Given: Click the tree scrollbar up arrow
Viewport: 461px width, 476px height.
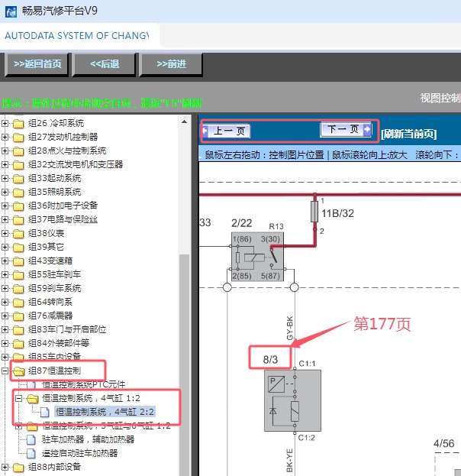Looking at the screenshot, I should pos(184,121).
